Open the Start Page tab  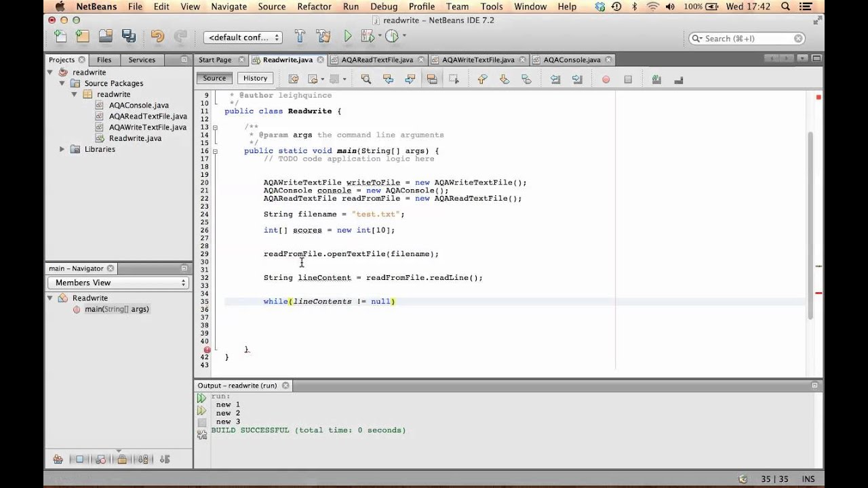coord(215,60)
